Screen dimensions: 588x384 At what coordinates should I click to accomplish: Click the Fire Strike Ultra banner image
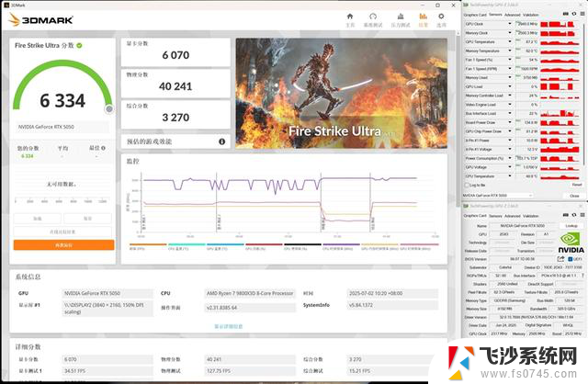click(x=341, y=93)
